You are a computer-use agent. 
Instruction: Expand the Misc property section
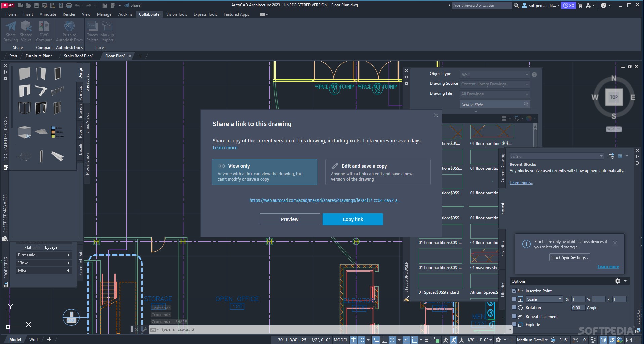(44, 271)
